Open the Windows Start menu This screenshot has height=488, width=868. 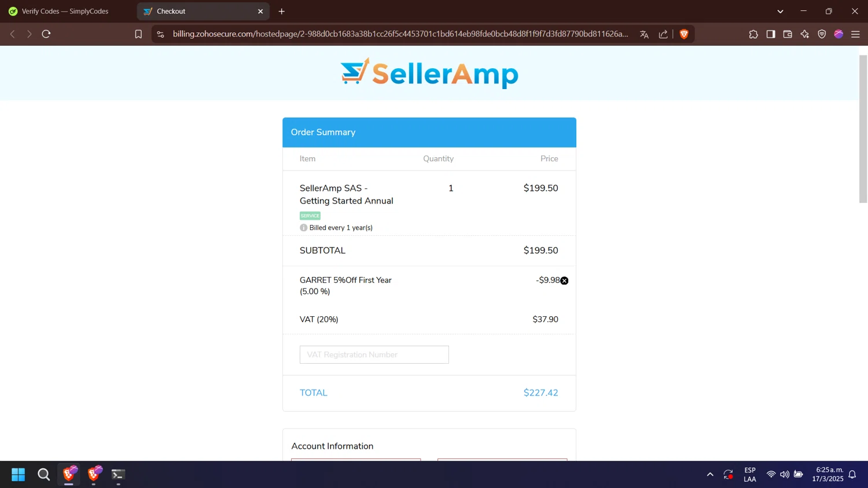[19, 475]
